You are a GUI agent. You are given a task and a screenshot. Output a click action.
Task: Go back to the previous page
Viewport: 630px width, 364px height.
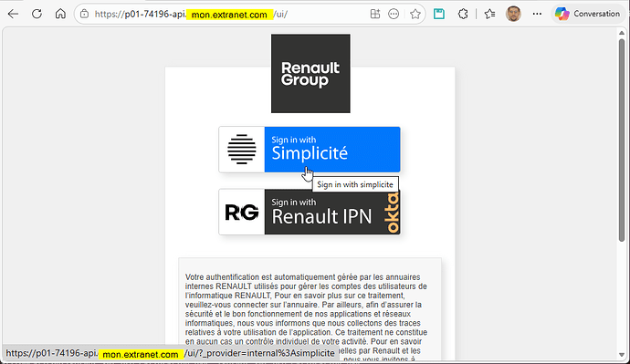click(x=14, y=14)
